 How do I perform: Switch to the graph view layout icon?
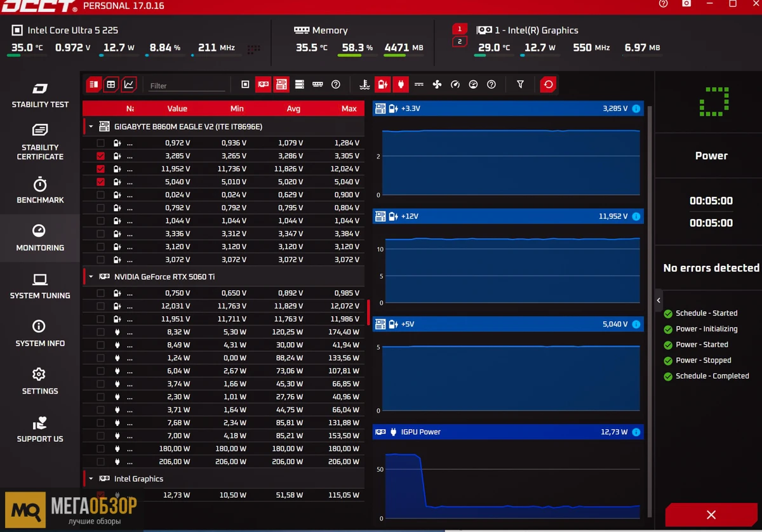tap(129, 84)
